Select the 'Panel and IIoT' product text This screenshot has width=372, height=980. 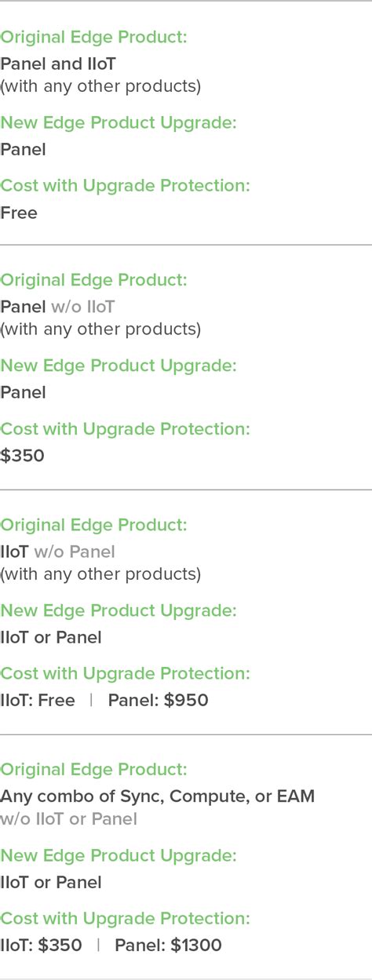(x=58, y=64)
